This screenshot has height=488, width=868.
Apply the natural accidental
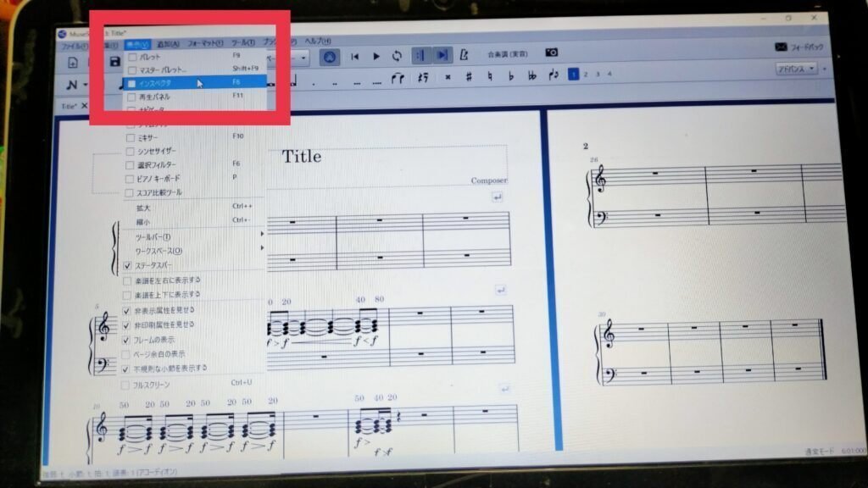pyautogui.click(x=490, y=76)
